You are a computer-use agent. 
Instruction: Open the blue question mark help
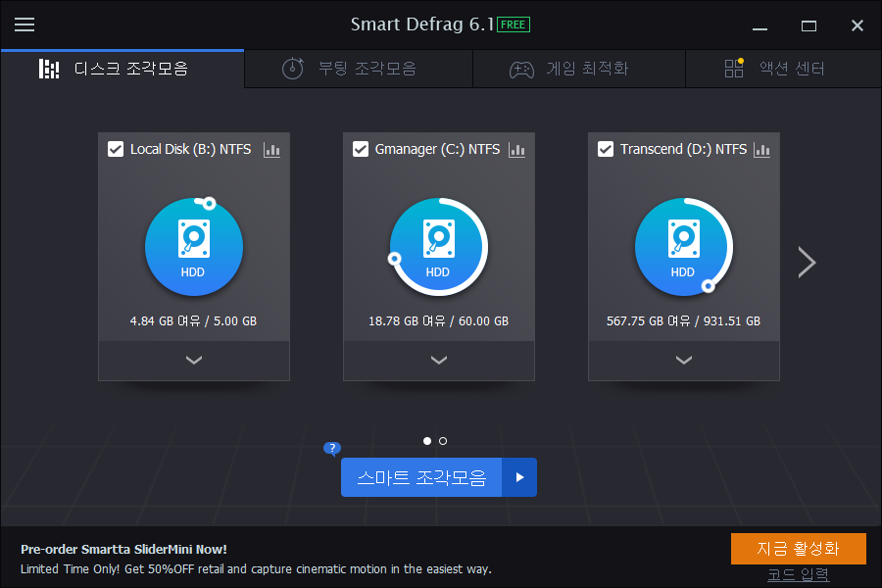(332, 449)
